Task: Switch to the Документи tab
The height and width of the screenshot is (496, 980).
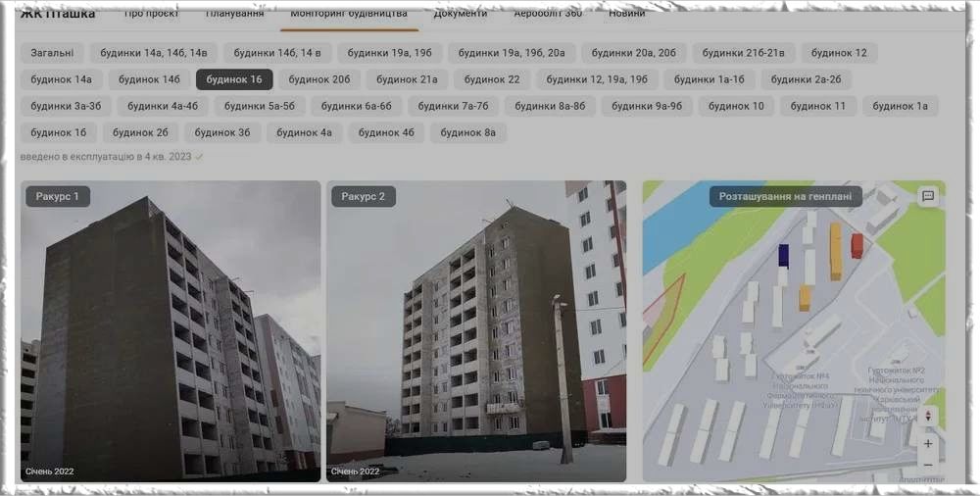Action: point(461,14)
